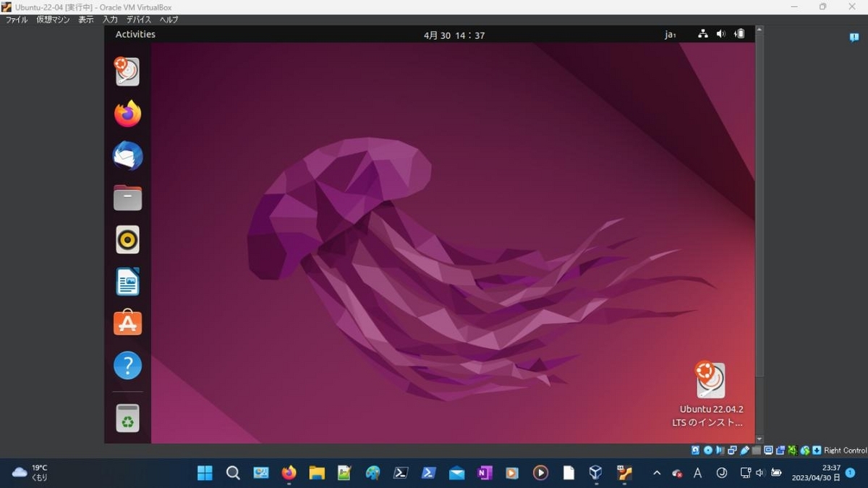Open Ubuntu installer in the dock

point(127,72)
